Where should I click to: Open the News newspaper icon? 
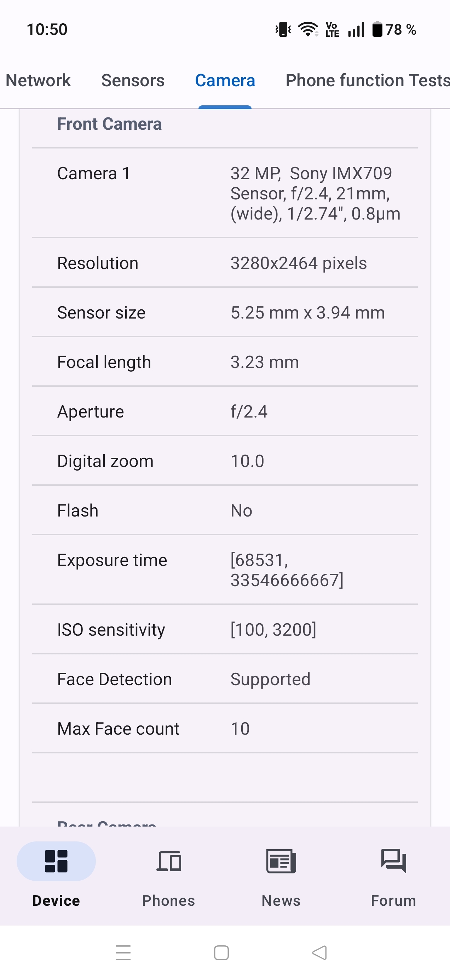(x=281, y=861)
